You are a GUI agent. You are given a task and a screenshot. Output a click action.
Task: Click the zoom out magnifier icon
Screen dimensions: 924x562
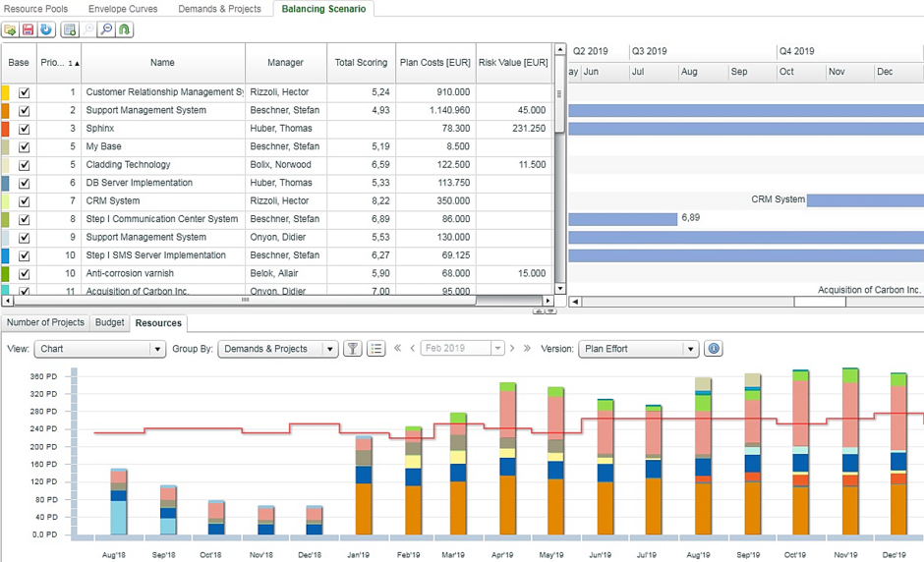[106, 30]
